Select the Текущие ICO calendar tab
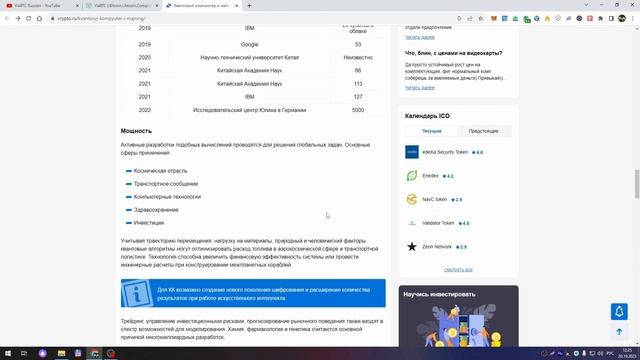Viewport: 640px width, 360px height. click(431, 131)
